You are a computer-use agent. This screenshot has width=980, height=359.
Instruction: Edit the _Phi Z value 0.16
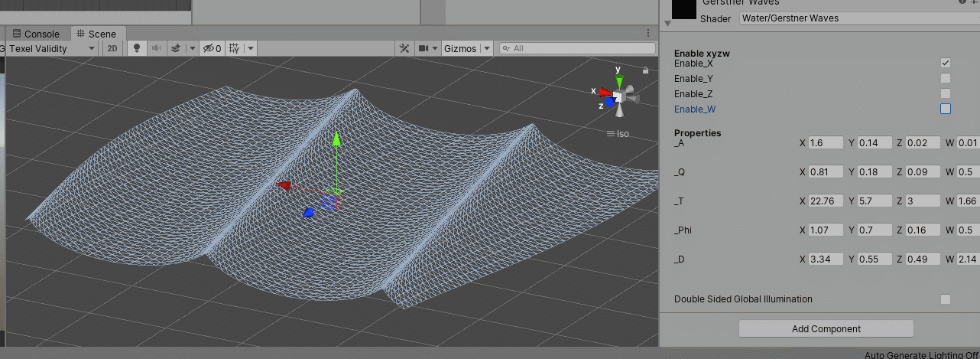pyautogui.click(x=923, y=230)
